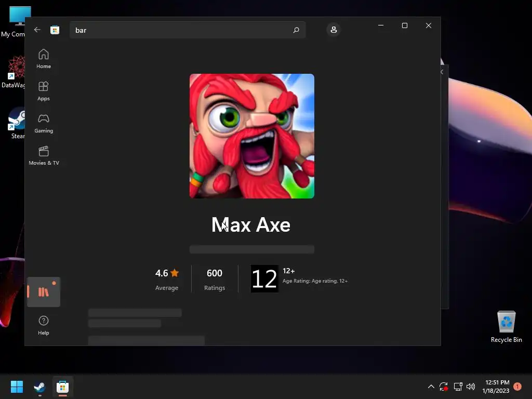
Task: Open the user account profile icon
Action: (334, 30)
